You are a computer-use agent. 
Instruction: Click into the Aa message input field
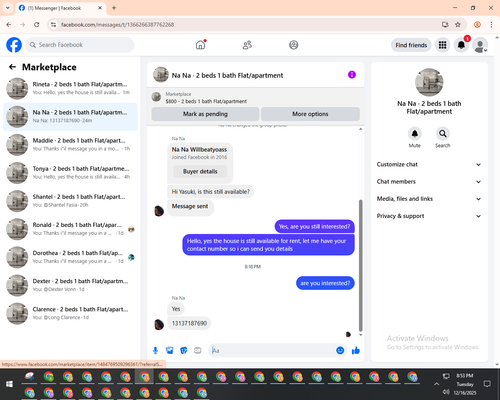click(273, 350)
